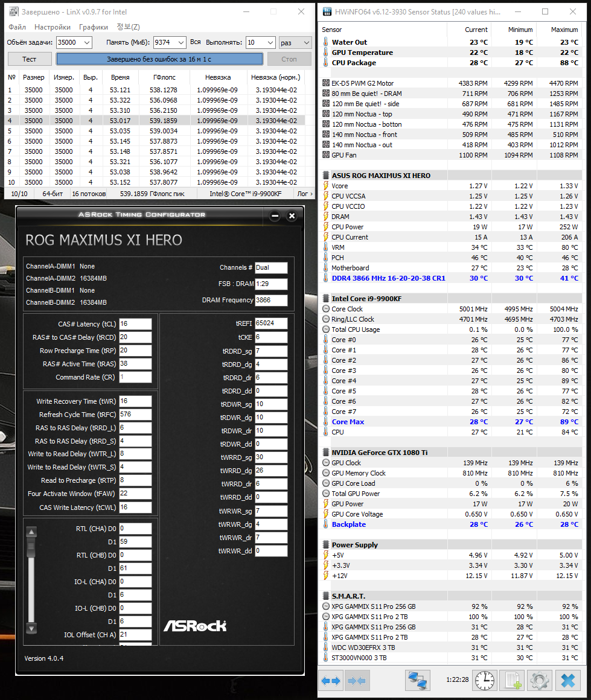Click the scrollbar down arrow in Timing Configurator
Viewport: 591px width, 700px height.
31,629
